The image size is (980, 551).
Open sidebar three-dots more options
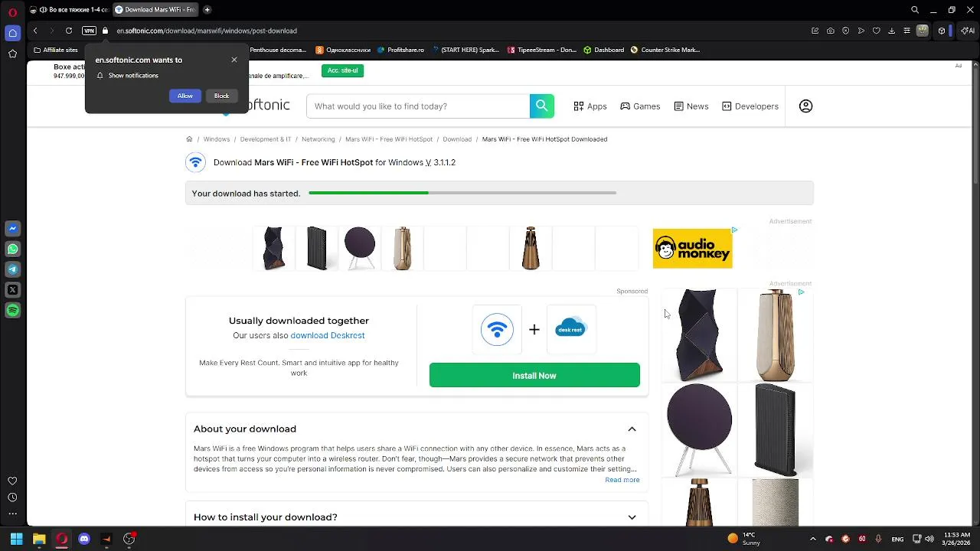[12, 514]
